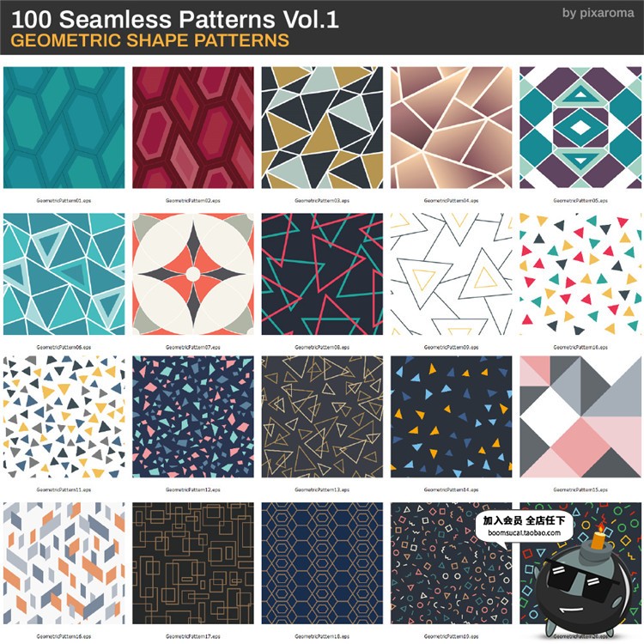Viewport: 644px width, 644px height.
Task: Choose the red and teal outlined triangles GeometricPattern08
Action: click(x=322, y=274)
